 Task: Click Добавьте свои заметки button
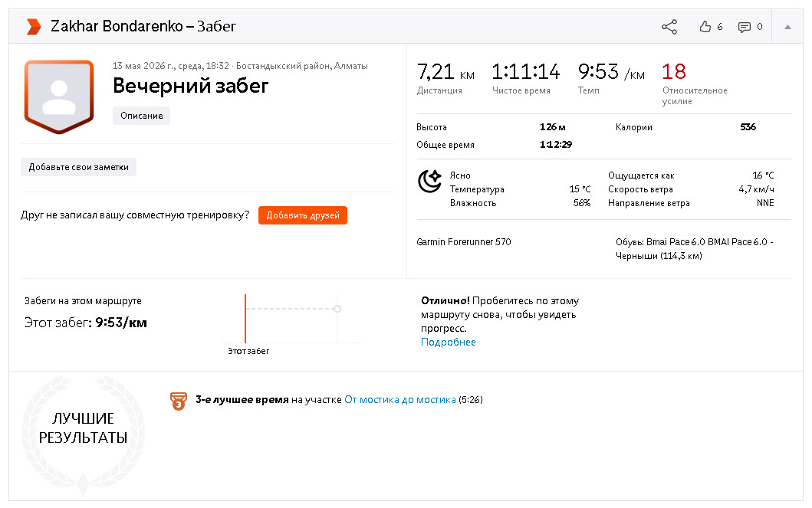tap(79, 167)
